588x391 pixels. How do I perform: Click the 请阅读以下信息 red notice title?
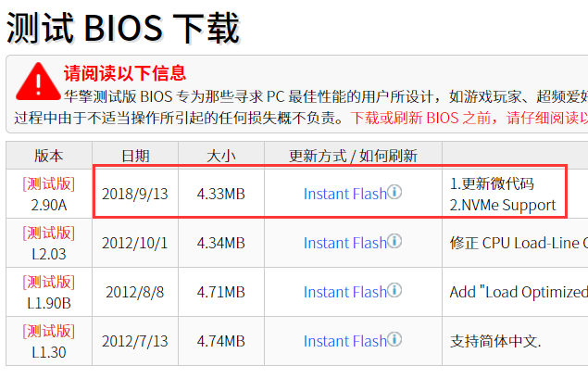click(124, 73)
